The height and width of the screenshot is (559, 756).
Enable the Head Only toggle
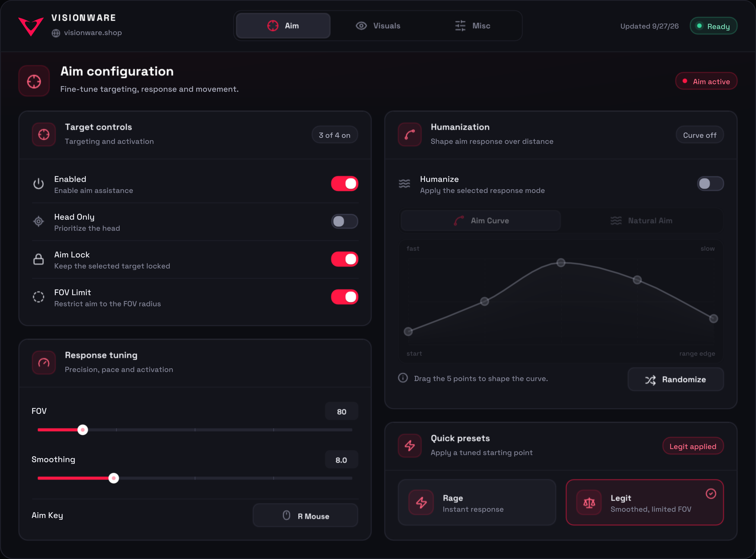(x=345, y=221)
